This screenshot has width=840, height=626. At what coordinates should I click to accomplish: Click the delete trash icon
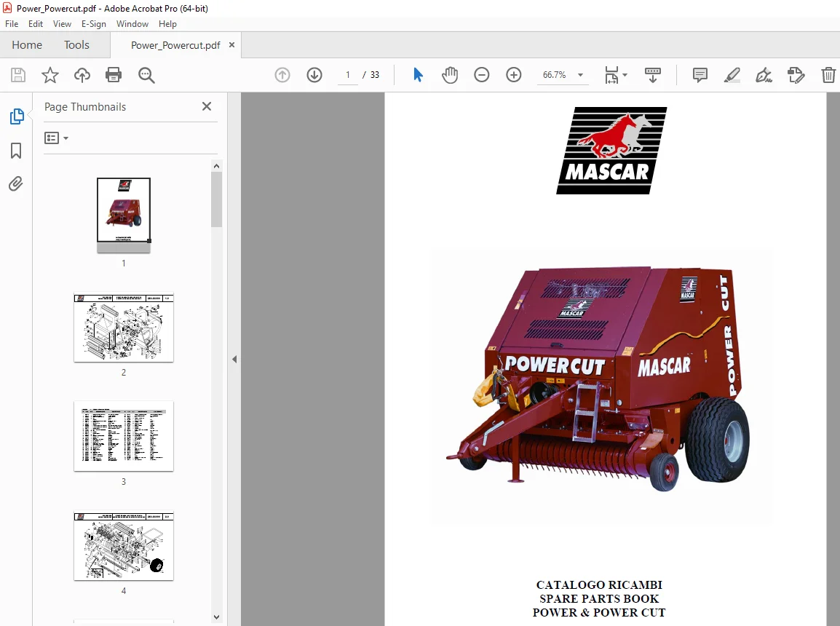click(x=828, y=75)
